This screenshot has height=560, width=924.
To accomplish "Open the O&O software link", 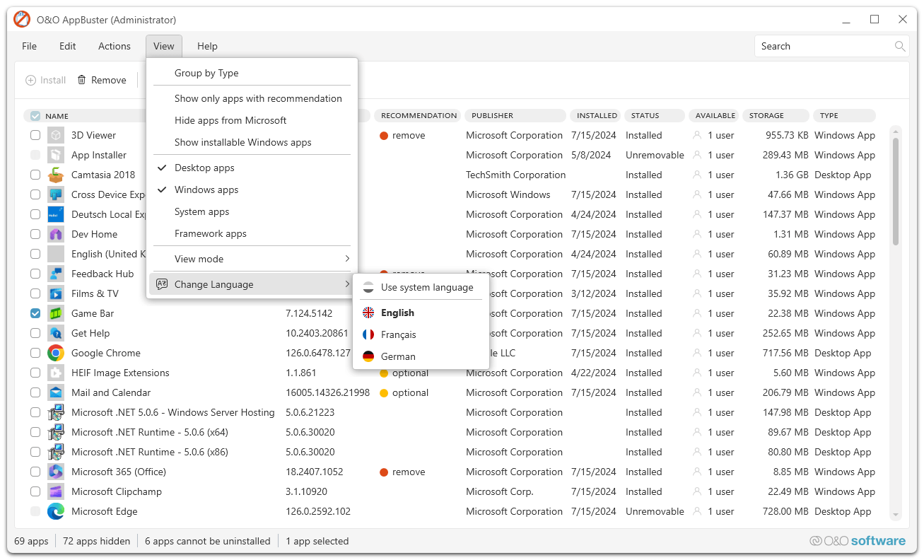I will [858, 541].
